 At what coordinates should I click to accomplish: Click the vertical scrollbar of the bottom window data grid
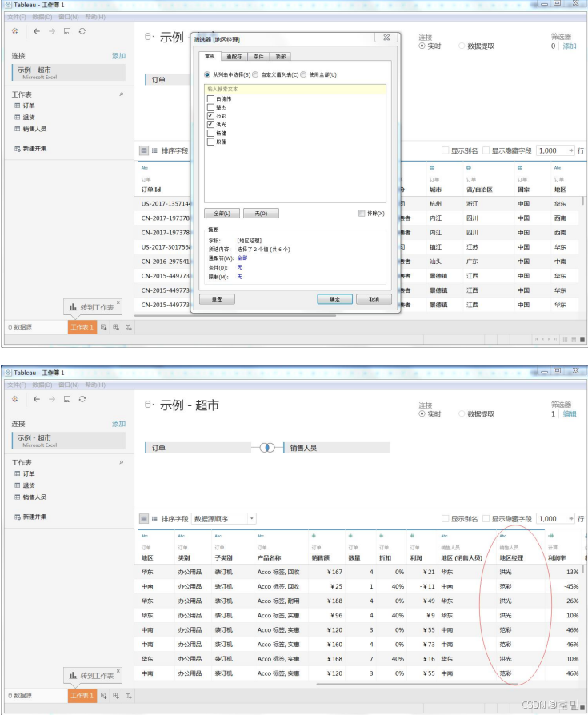pos(583,569)
